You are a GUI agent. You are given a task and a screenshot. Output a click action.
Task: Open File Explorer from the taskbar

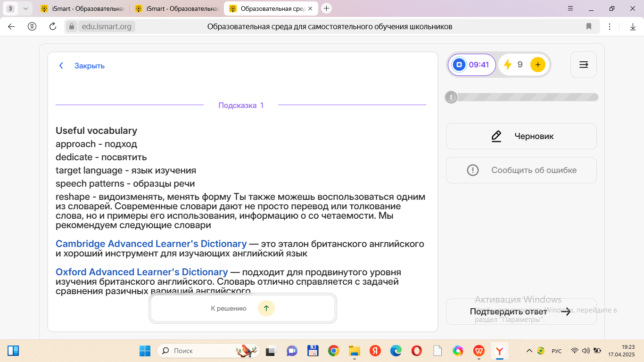[x=354, y=351]
